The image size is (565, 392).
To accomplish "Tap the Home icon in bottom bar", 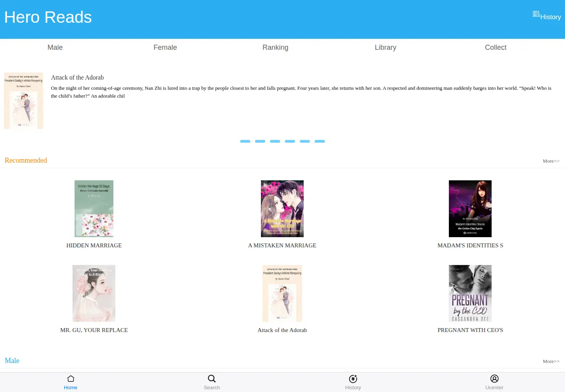I will tap(71, 379).
